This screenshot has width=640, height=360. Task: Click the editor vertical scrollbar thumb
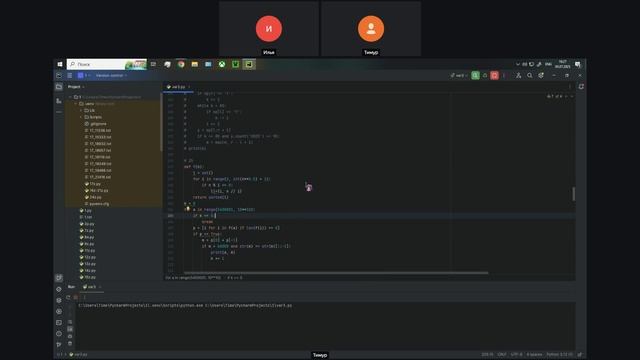(x=573, y=194)
